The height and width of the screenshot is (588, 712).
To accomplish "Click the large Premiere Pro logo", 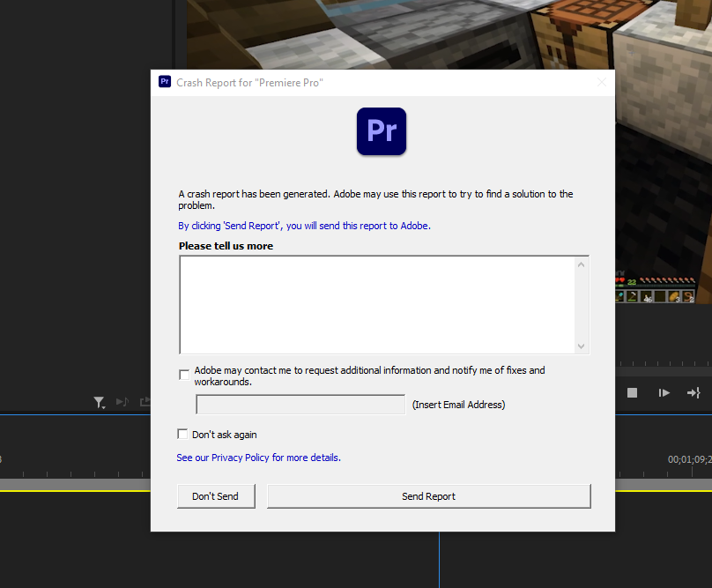I will [382, 131].
